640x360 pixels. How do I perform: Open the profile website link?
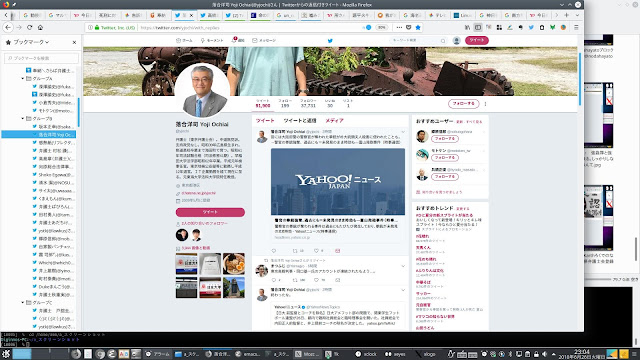[199, 193]
